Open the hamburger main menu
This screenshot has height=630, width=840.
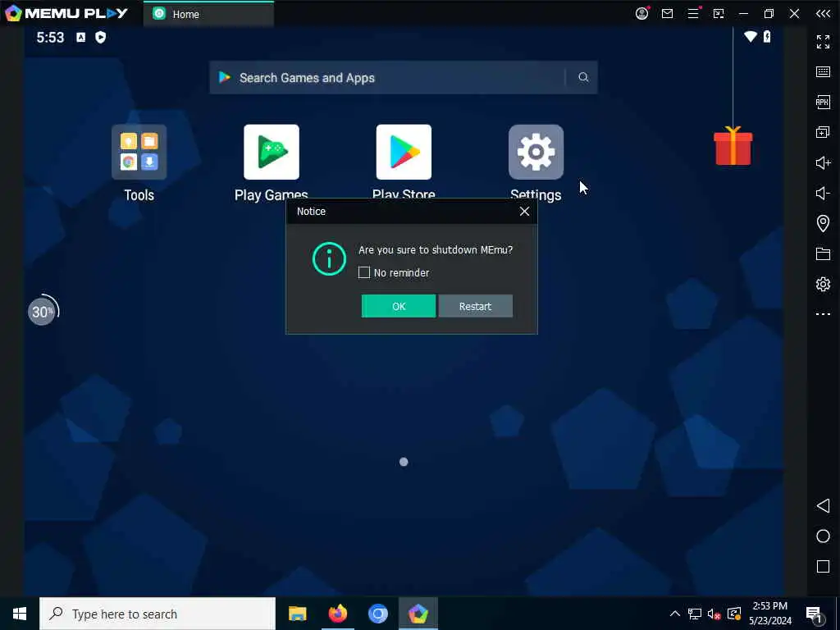pyautogui.click(x=693, y=13)
